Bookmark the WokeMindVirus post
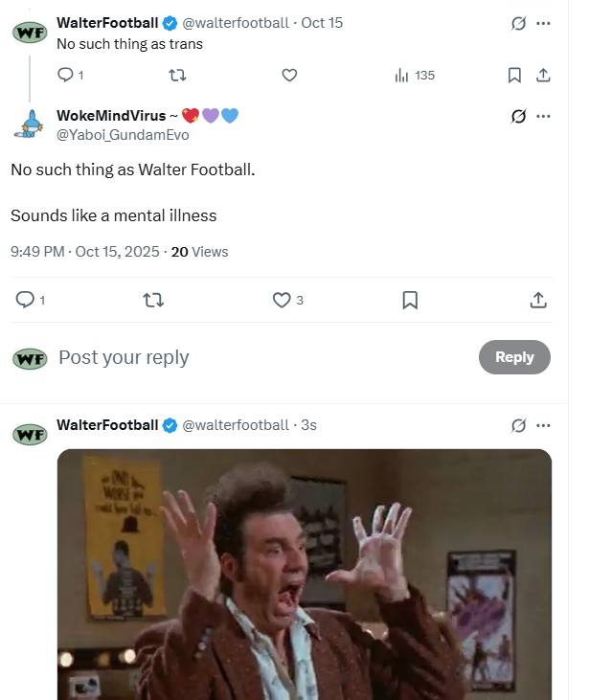 point(410,300)
